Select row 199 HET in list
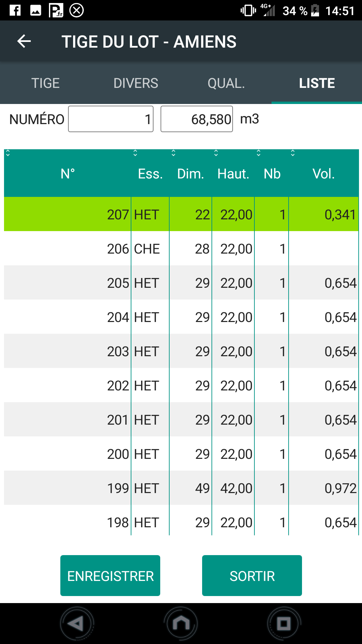Image resolution: width=362 pixels, height=644 pixels. click(x=181, y=488)
